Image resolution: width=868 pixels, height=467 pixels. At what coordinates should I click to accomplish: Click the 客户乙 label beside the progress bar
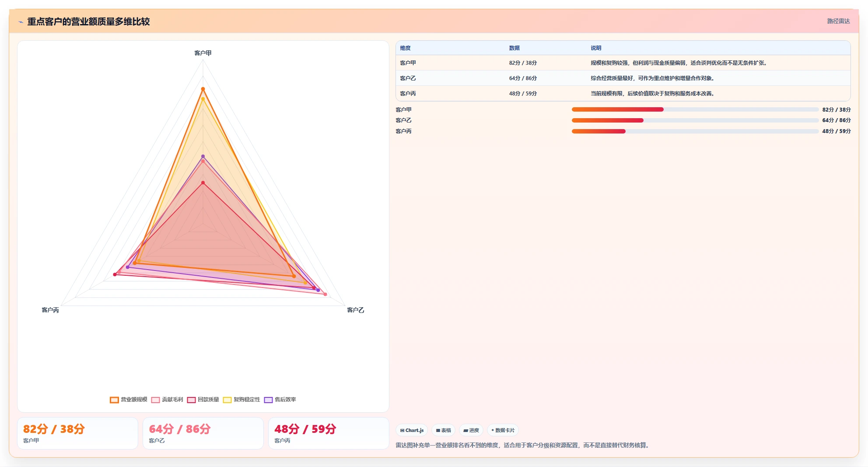click(x=403, y=120)
